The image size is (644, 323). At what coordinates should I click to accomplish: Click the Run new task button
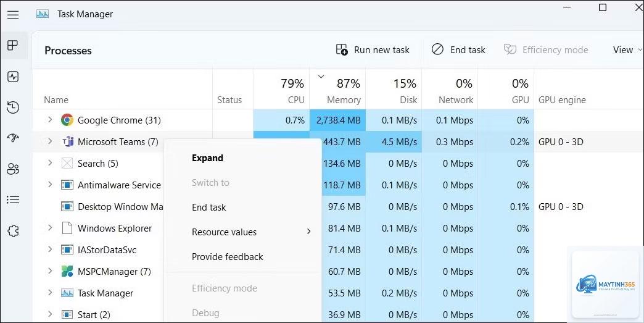[x=373, y=50]
